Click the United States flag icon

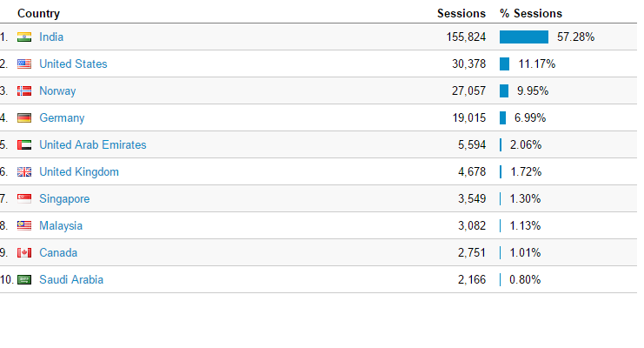click(x=24, y=64)
